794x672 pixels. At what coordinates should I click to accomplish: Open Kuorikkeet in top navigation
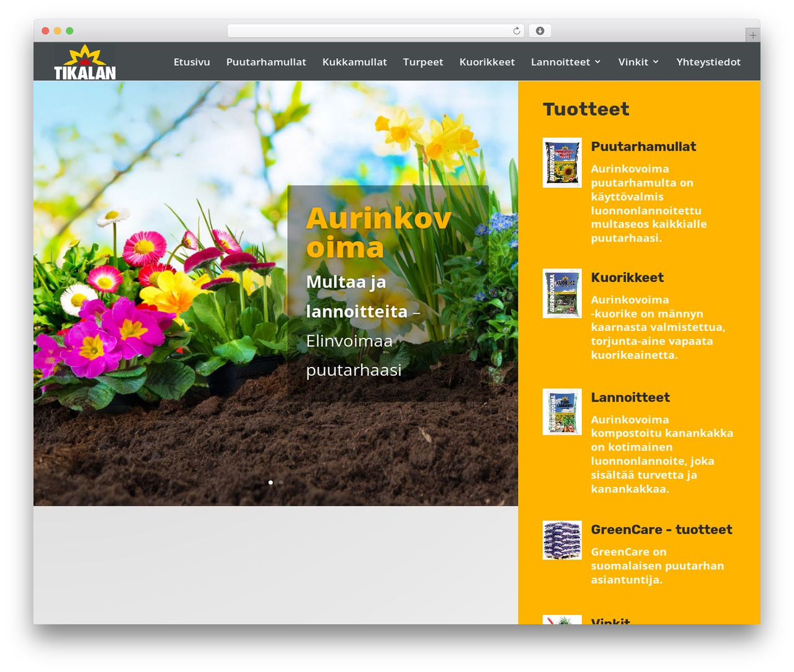(487, 62)
